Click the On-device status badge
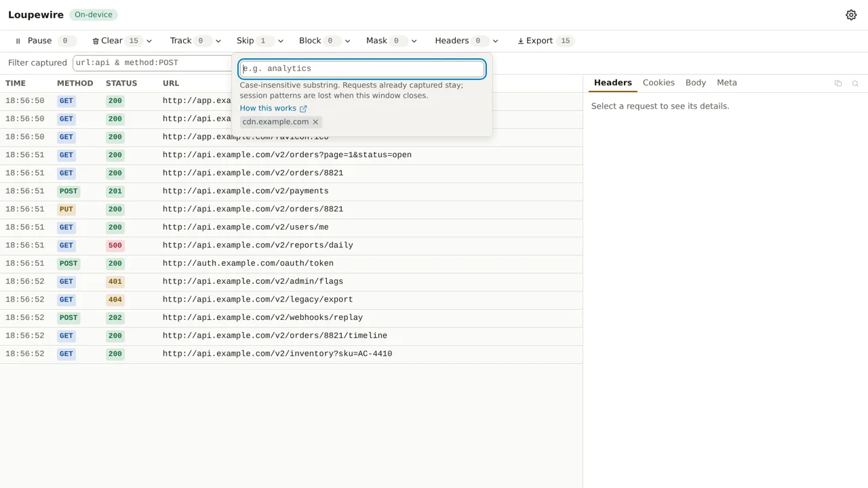The width and height of the screenshot is (868, 488). pyautogui.click(x=94, y=15)
